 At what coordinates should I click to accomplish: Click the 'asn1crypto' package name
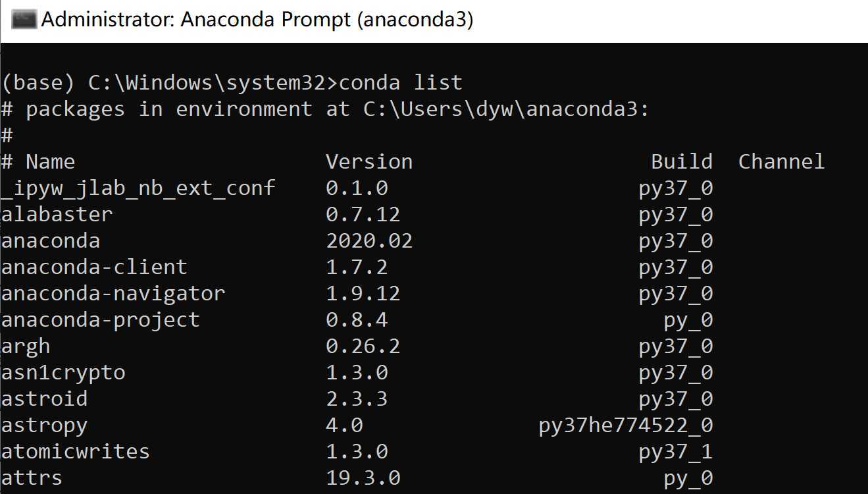(x=63, y=373)
